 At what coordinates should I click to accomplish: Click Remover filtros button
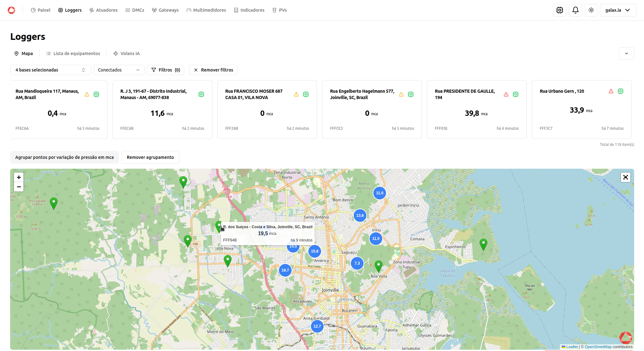pos(213,70)
